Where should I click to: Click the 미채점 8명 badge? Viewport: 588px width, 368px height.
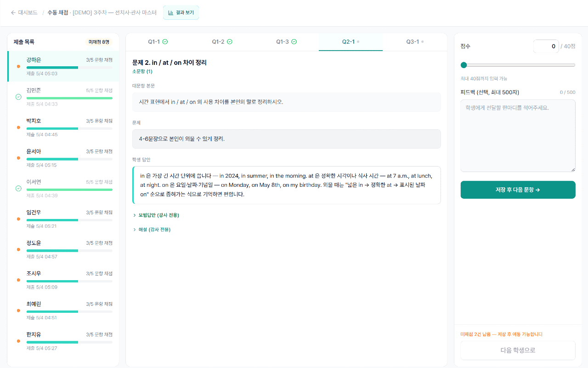[99, 42]
